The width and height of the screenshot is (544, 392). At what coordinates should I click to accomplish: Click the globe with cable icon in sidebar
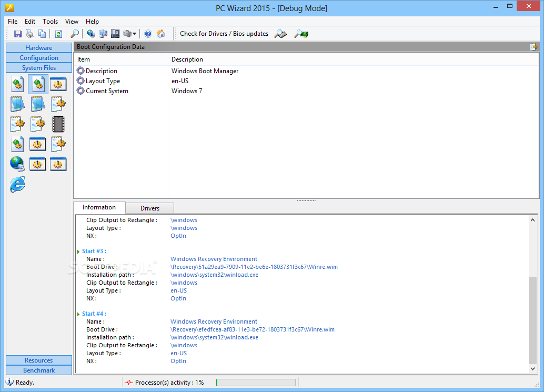pos(17,164)
